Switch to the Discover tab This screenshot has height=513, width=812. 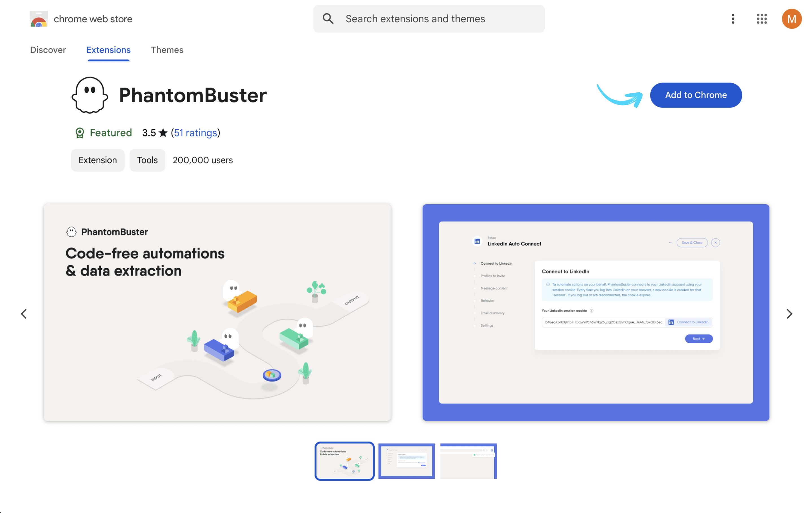tap(48, 50)
